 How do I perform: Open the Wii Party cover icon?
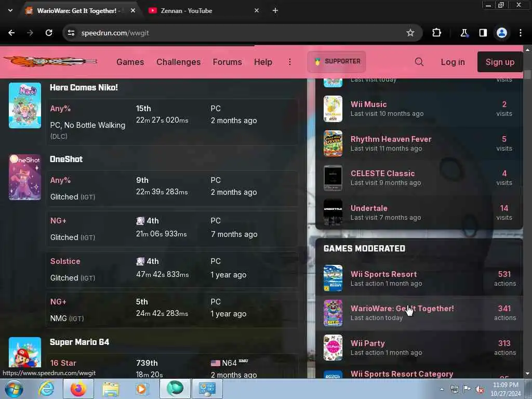click(x=333, y=348)
